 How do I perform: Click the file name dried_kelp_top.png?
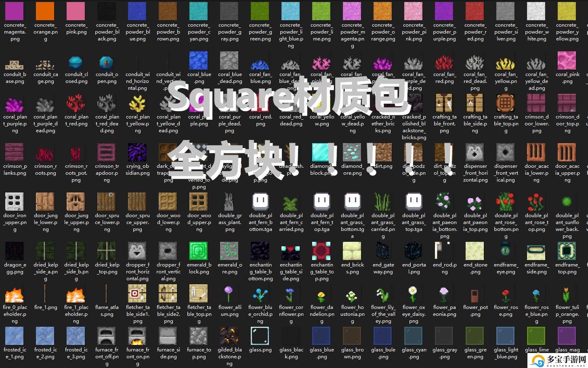107,269
